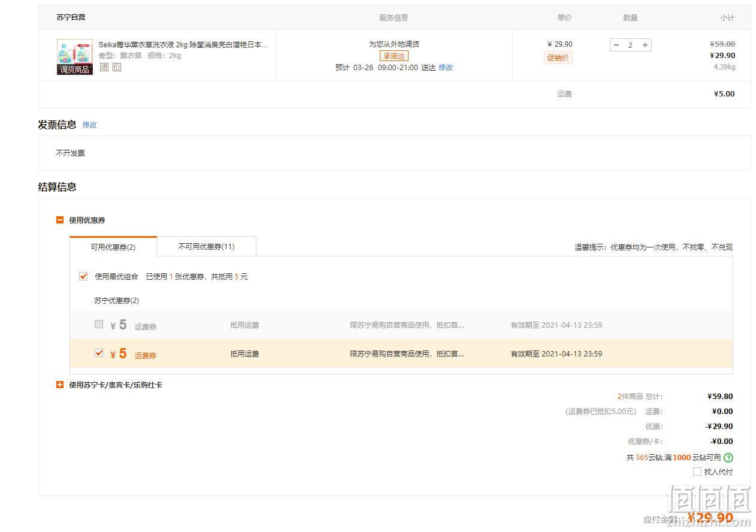
Task: Click the 为您从外地调货 service note
Action: click(394, 44)
